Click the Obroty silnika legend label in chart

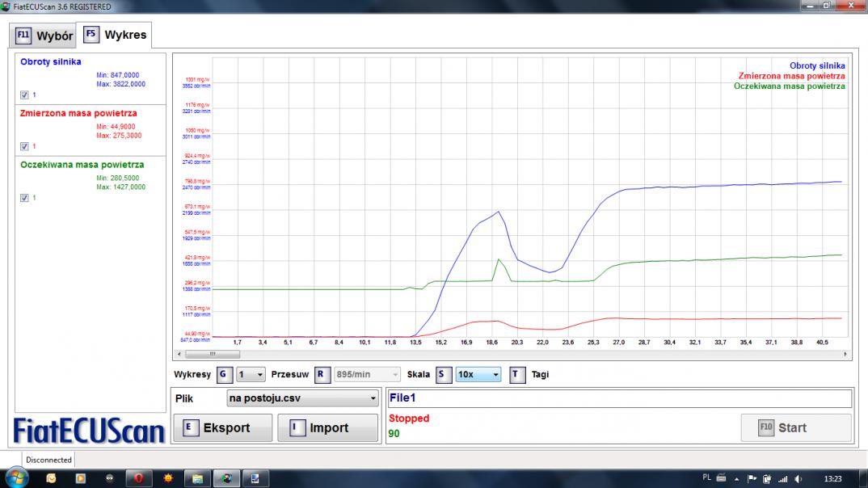tap(817, 65)
